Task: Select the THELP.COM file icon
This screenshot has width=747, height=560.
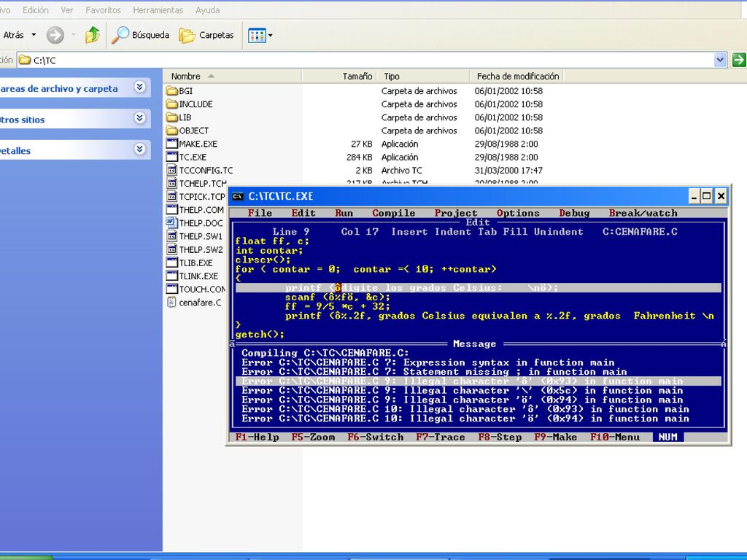Action: (171, 209)
